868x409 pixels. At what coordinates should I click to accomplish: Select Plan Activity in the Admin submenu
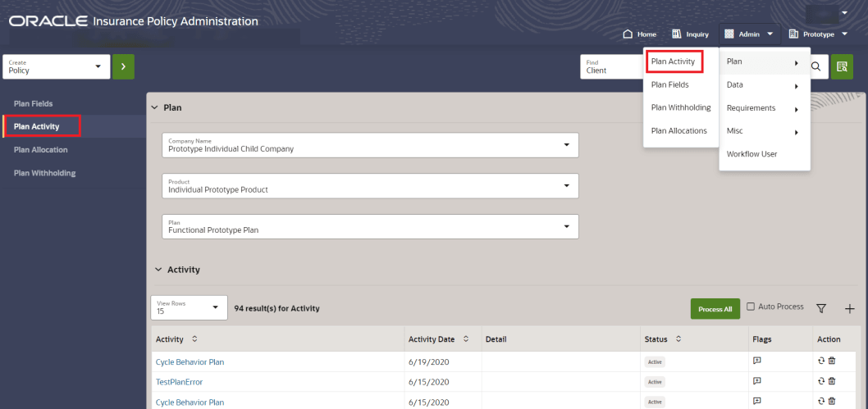[674, 61]
